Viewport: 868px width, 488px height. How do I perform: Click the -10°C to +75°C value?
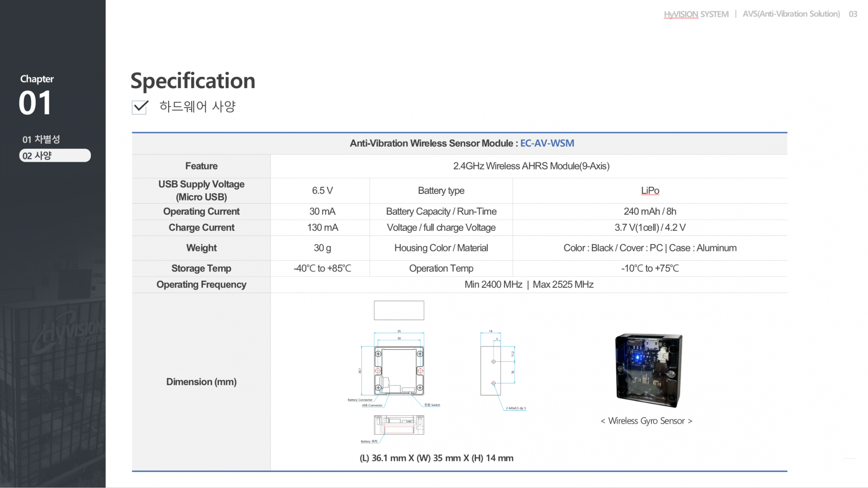pyautogui.click(x=650, y=268)
